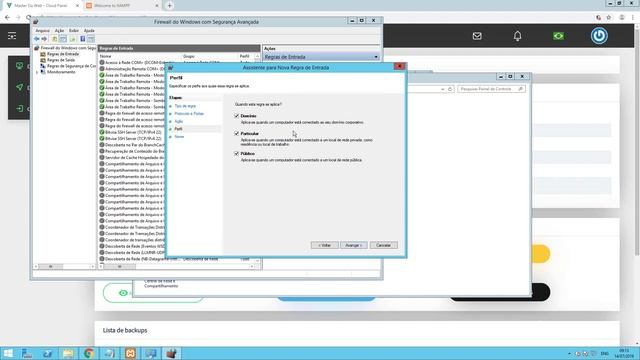Click the Cancelar button in the wizard

[384, 245]
